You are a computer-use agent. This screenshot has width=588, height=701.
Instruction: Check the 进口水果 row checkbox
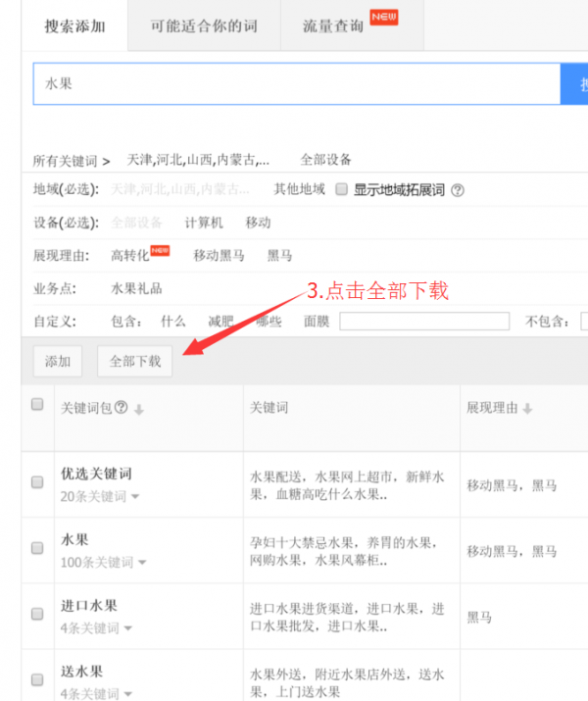pyautogui.click(x=37, y=614)
